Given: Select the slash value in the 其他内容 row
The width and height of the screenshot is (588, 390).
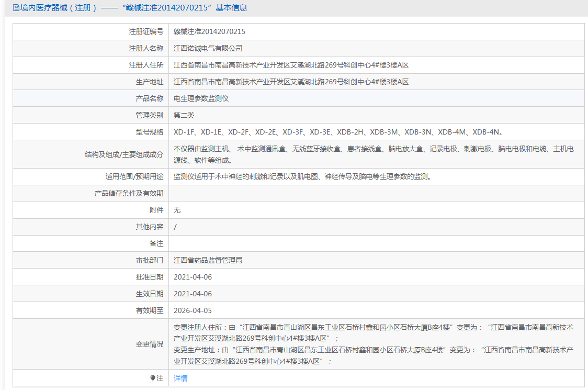Looking at the screenshot, I should [175, 227].
